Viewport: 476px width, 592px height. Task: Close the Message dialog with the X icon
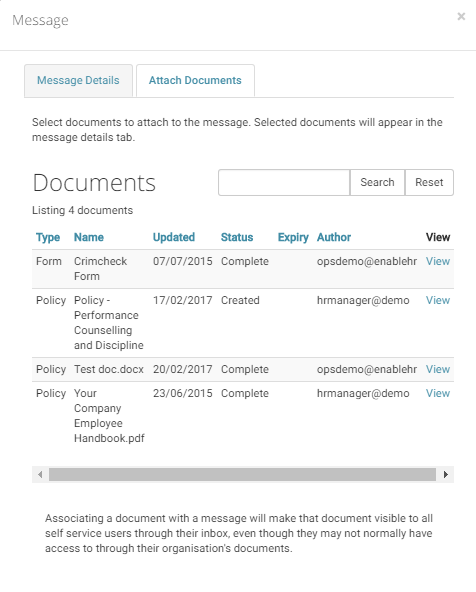pyautogui.click(x=461, y=16)
